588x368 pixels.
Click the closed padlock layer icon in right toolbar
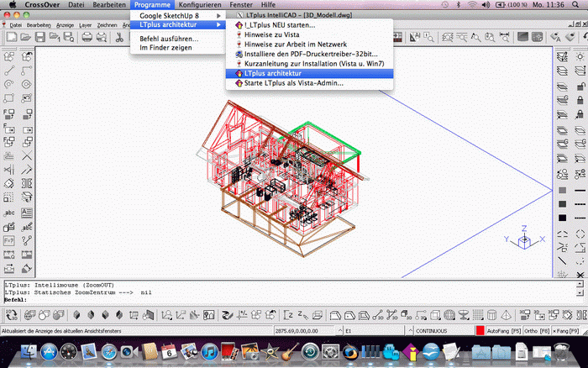tap(580, 100)
